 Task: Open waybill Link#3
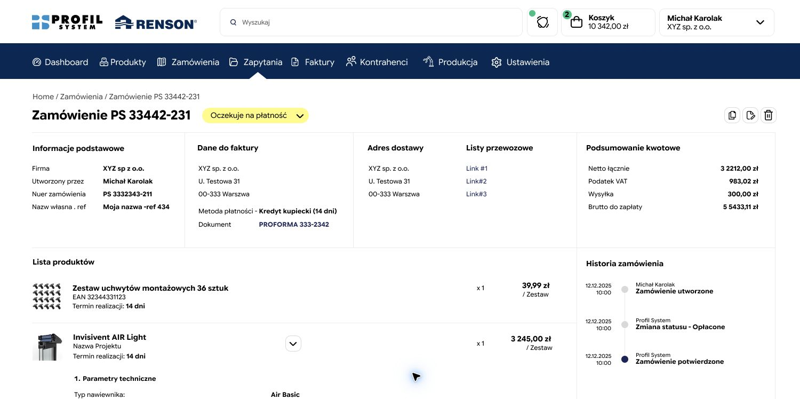(476, 194)
